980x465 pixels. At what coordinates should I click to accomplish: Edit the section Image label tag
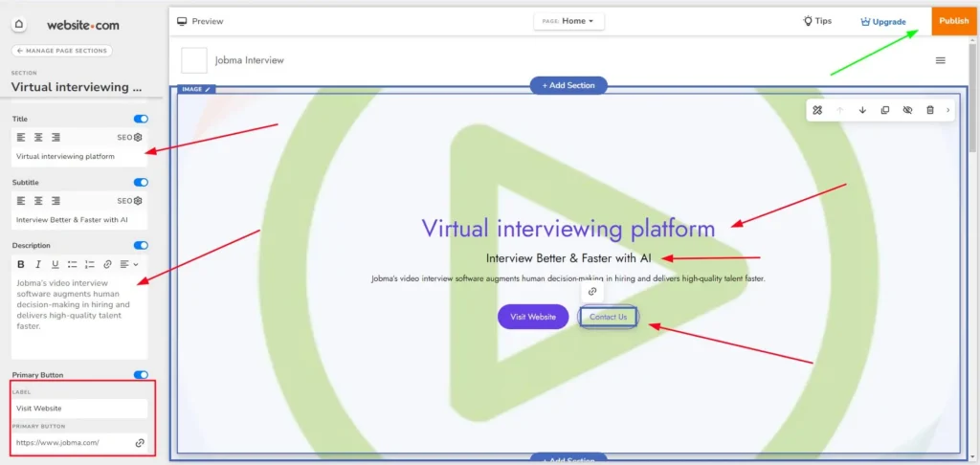point(197,89)
